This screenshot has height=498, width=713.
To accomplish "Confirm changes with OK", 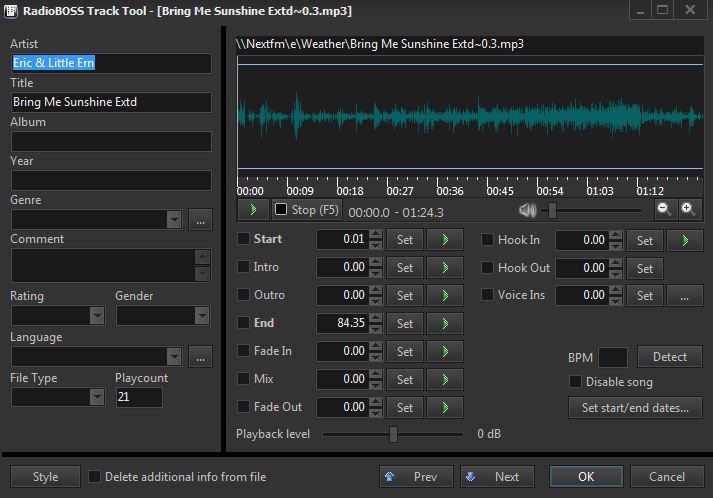I will pos(586,477).
